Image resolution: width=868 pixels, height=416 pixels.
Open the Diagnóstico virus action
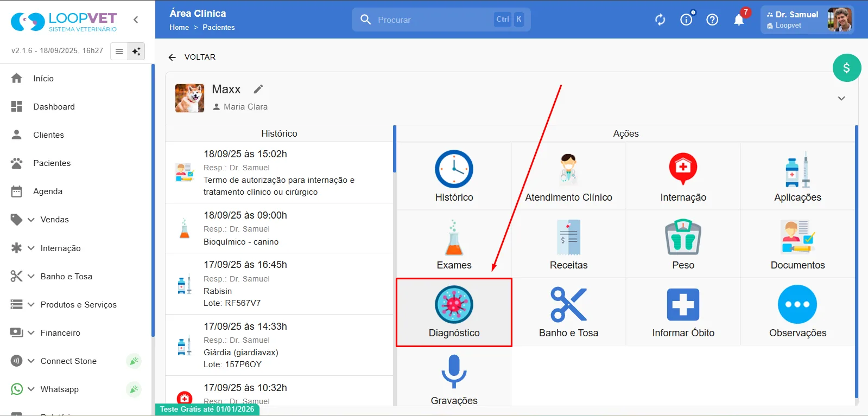454,312
